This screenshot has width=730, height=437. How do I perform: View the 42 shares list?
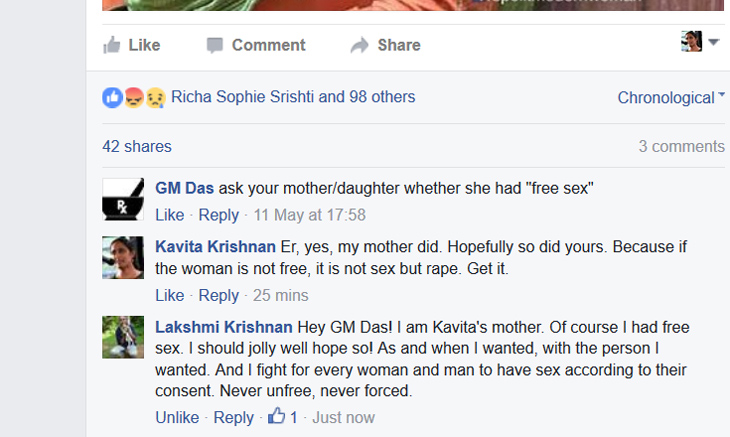click(137, 147)
